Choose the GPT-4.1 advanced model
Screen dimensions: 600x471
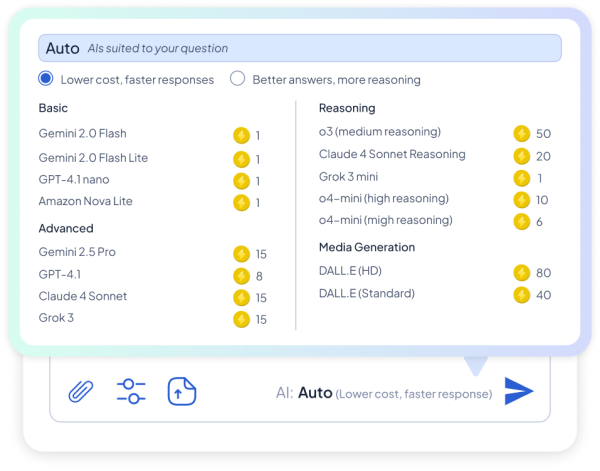(x=60, y=274)
